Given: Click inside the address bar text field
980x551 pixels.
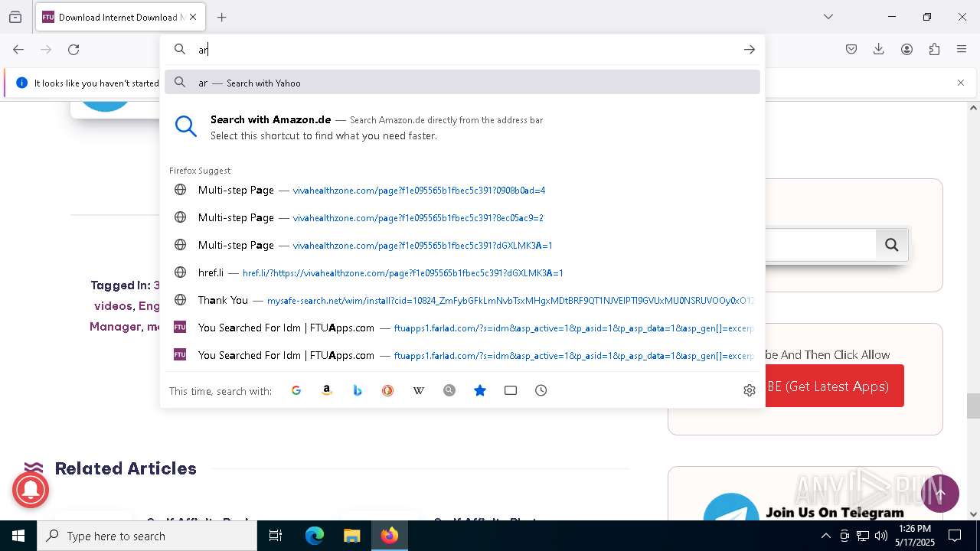Looking at the screenshot, I should click(x=467, y=49).
